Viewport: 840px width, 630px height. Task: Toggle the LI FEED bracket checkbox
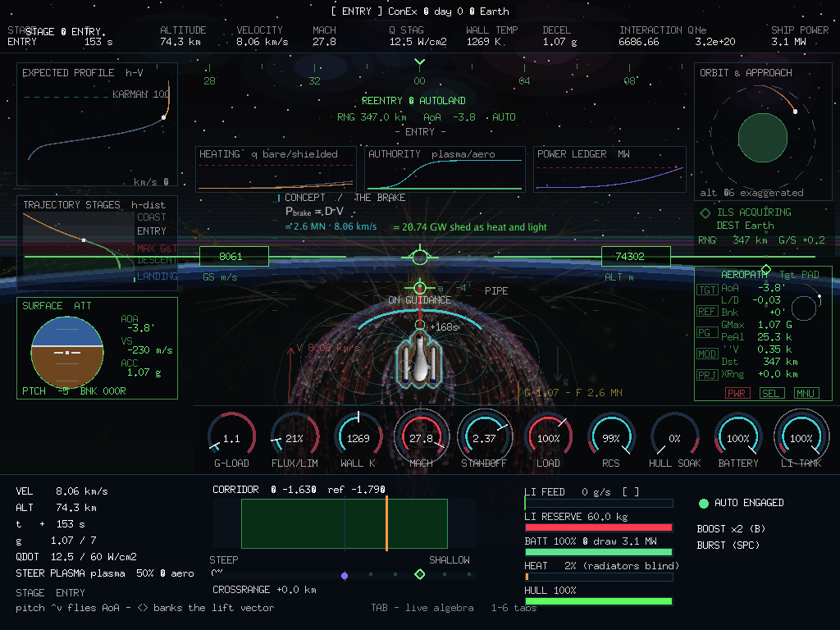click(631, 492)
